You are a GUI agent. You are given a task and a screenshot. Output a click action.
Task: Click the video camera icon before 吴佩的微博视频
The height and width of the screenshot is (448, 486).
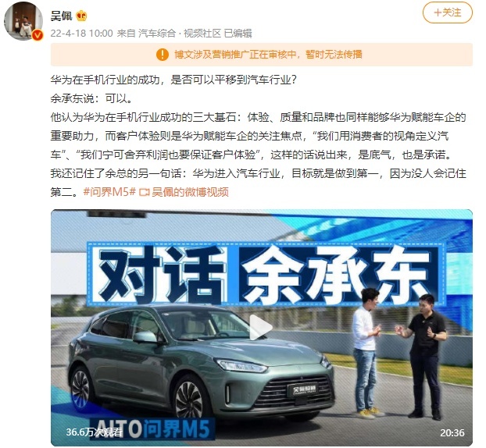click(144, 192)
